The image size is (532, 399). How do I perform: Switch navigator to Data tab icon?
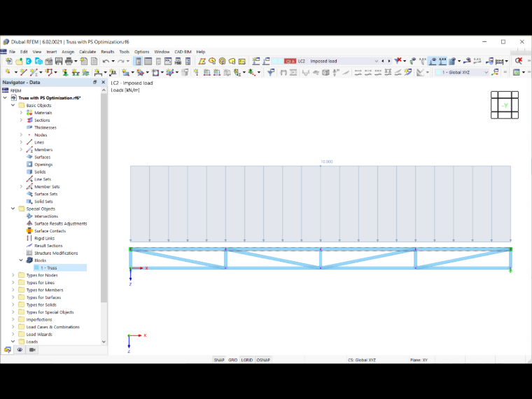pos(8,350)
